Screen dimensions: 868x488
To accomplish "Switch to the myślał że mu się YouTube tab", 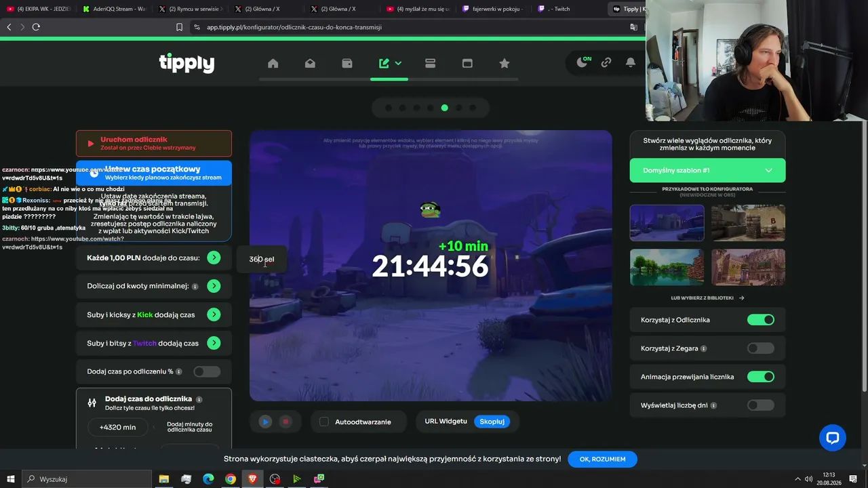I will click(418, 9).
